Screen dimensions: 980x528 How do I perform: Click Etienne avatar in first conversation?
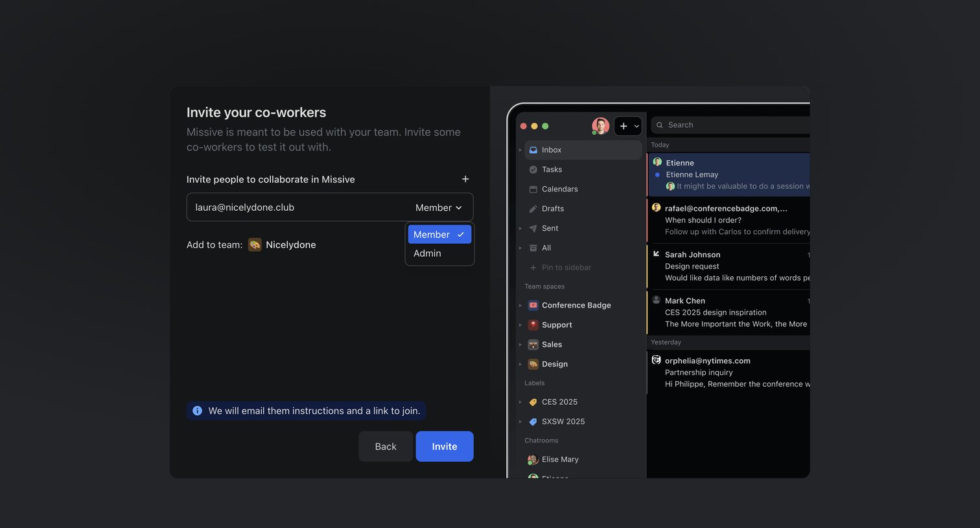click(657, 162)
